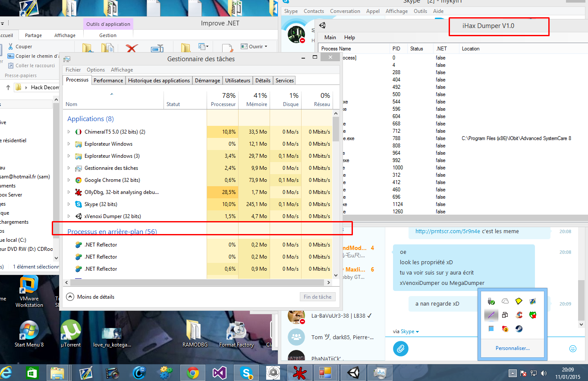The height and width of the screenshot is (381, 588).
Task: Click the OneDrive cloud icon in the tray popup
Action: coord(505,301)
